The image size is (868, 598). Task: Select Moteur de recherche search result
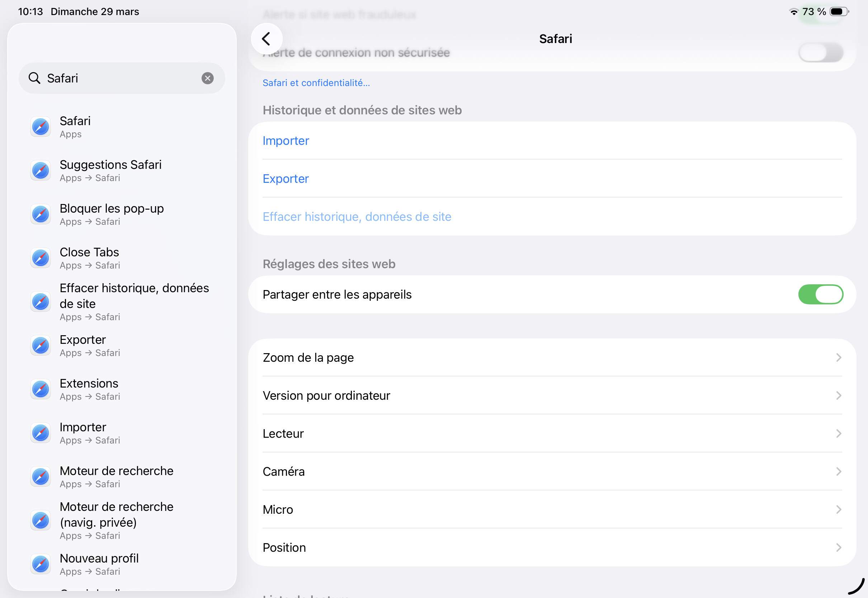point(116,476)
